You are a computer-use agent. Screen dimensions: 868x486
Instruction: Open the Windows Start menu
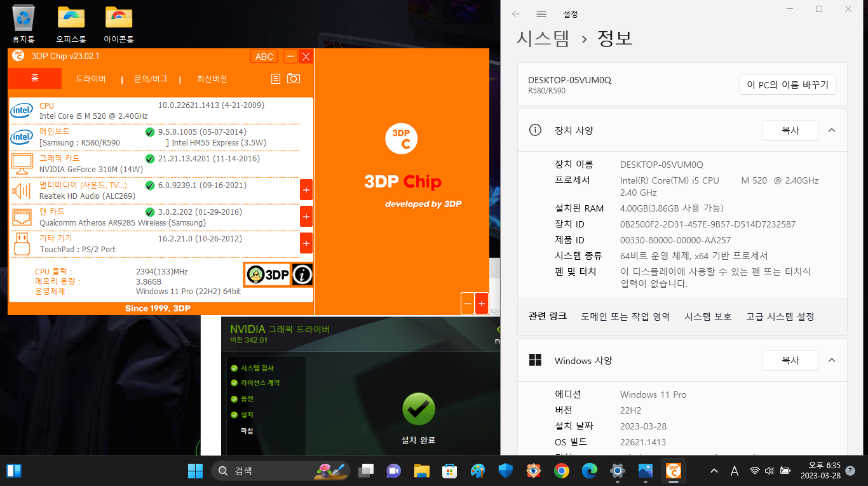click(x=195, y=471)
